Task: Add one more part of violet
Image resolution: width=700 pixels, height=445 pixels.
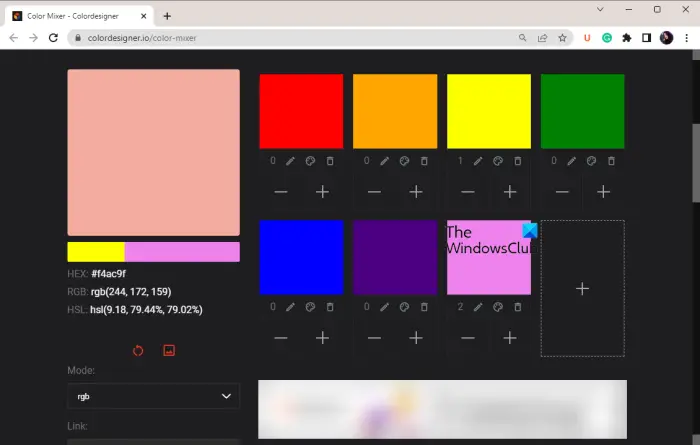Action: 510,338
